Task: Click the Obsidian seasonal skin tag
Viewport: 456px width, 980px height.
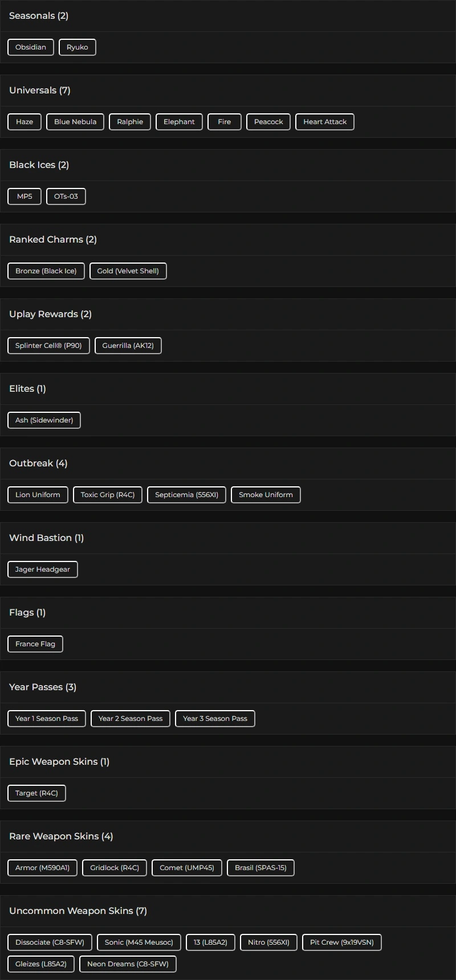Action: coord(31,47)
